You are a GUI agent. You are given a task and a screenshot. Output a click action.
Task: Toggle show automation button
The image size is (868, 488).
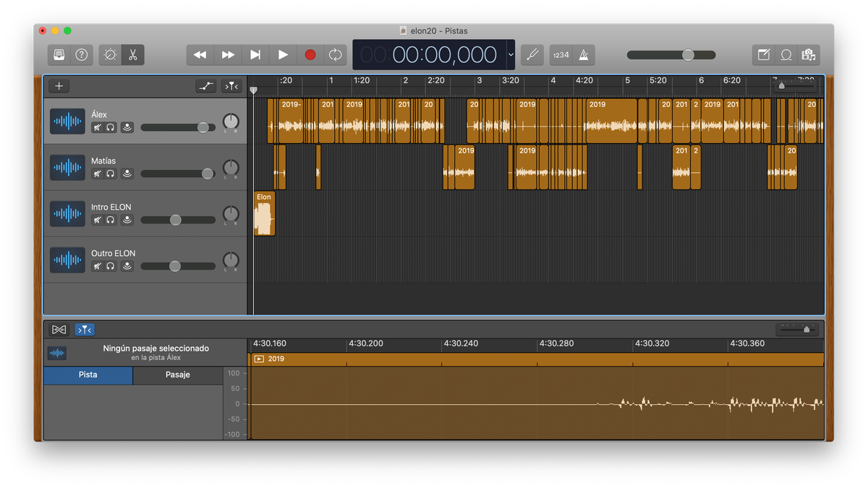[x=206, y=86]
